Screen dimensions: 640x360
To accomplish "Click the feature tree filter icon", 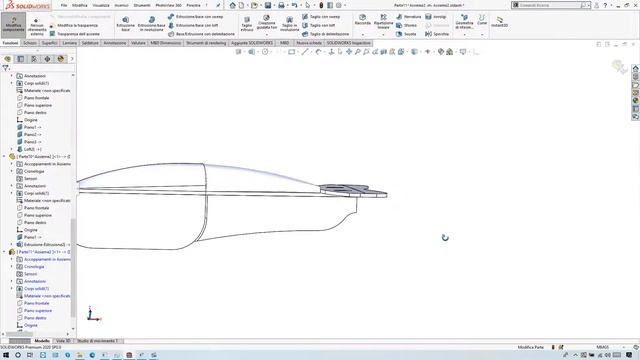I will 5,68.
